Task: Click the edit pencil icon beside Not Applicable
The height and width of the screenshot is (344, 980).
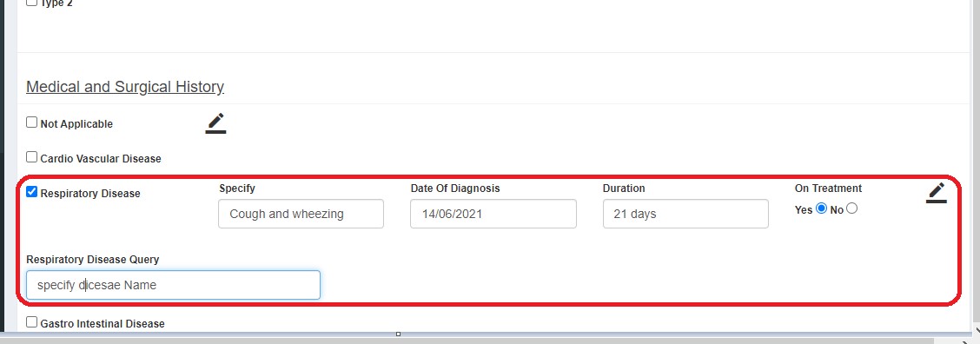Action: click(x=215, y=123)
